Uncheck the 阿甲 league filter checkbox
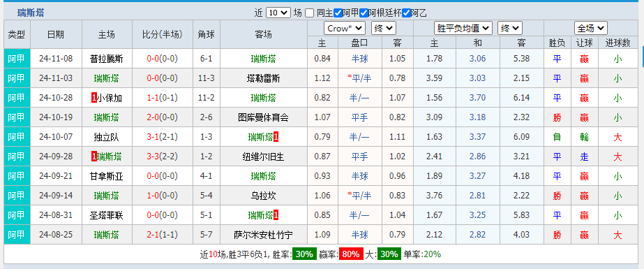 (338, 13)
